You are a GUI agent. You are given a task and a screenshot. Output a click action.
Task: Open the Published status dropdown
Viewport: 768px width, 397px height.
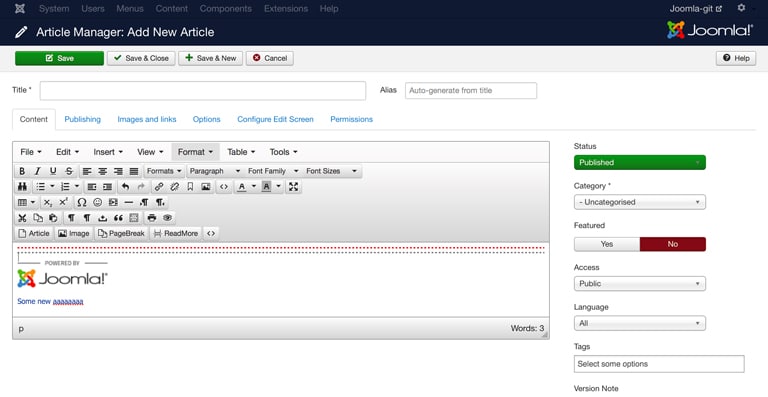pos(640,163)
